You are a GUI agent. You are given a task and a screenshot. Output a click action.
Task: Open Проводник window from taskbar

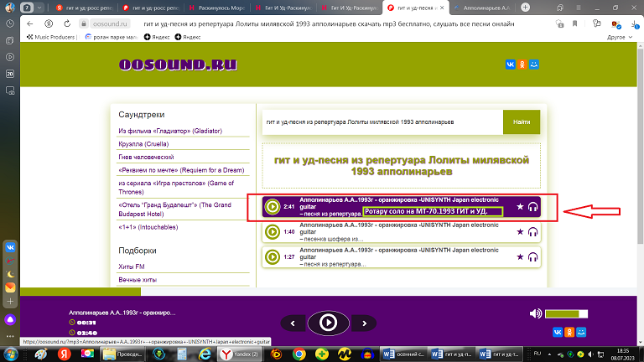coord(123,354)
